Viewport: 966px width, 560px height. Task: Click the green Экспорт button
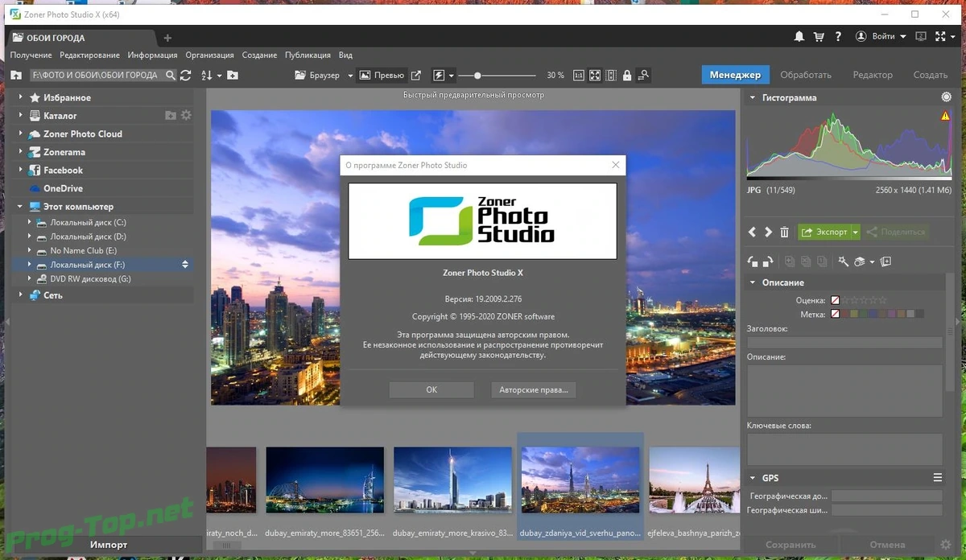pos(824,232)
